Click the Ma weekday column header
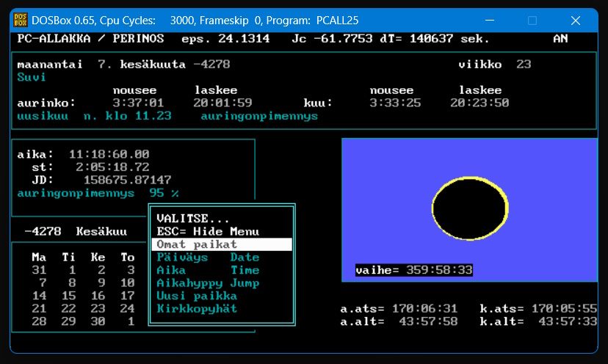This screenshot has height=364, width=608. click(x=39, y=257)
